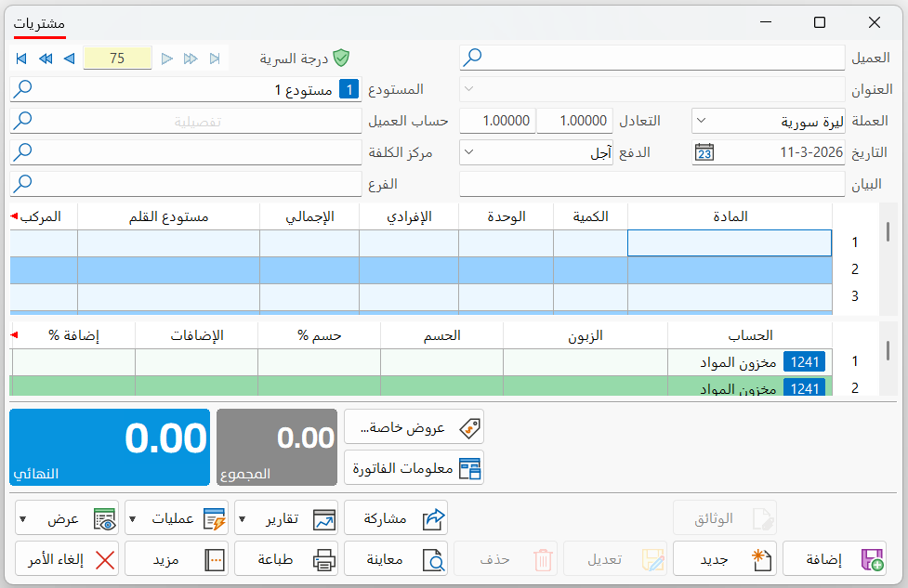Click the مستودع القلم column header
Image resolution: width=908 pixels, height=588 pixels.
click(x=168, y=216)
